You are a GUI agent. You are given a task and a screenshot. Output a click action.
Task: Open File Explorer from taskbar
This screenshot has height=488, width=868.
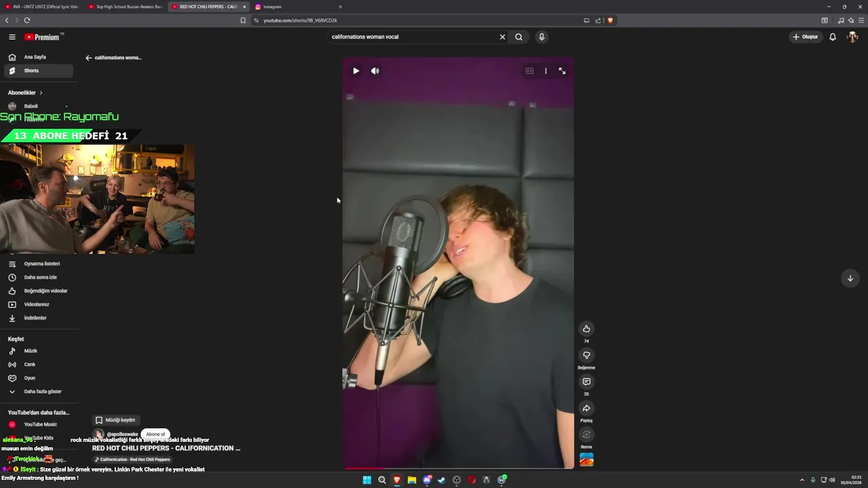(x=412, y=480)
